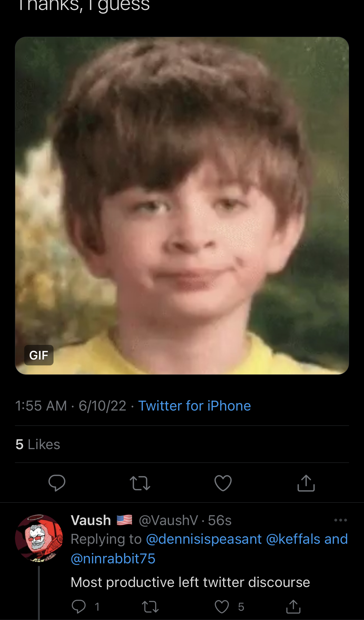The image size is (364, 620).
Task: Open the @ninrabbit75 mention
Action: pos(113,559)
